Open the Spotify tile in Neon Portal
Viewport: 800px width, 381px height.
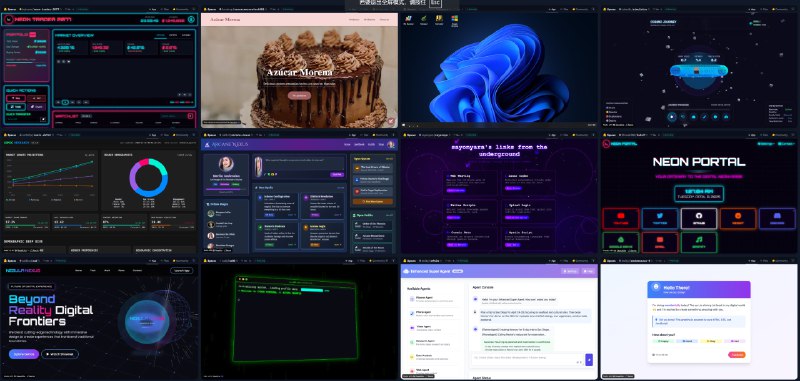pos(698,242)
